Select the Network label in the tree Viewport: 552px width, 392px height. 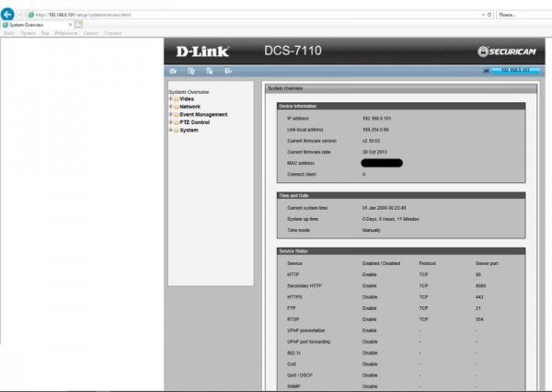click(x=190, y=107)
